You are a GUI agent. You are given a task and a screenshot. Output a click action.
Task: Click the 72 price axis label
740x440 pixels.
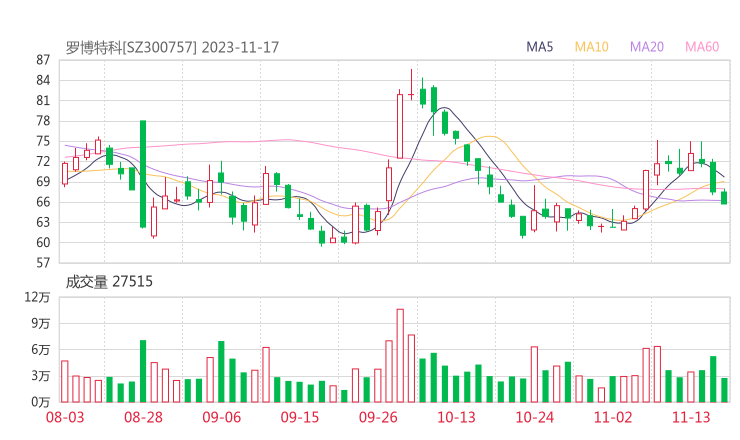[x=43, y=161]
